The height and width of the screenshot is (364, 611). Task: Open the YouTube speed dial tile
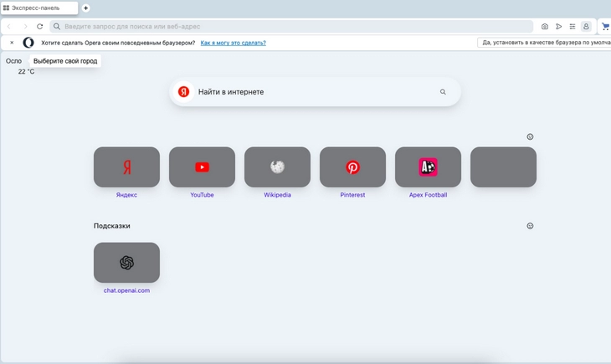pyautogui.click(x=202, y=167)
